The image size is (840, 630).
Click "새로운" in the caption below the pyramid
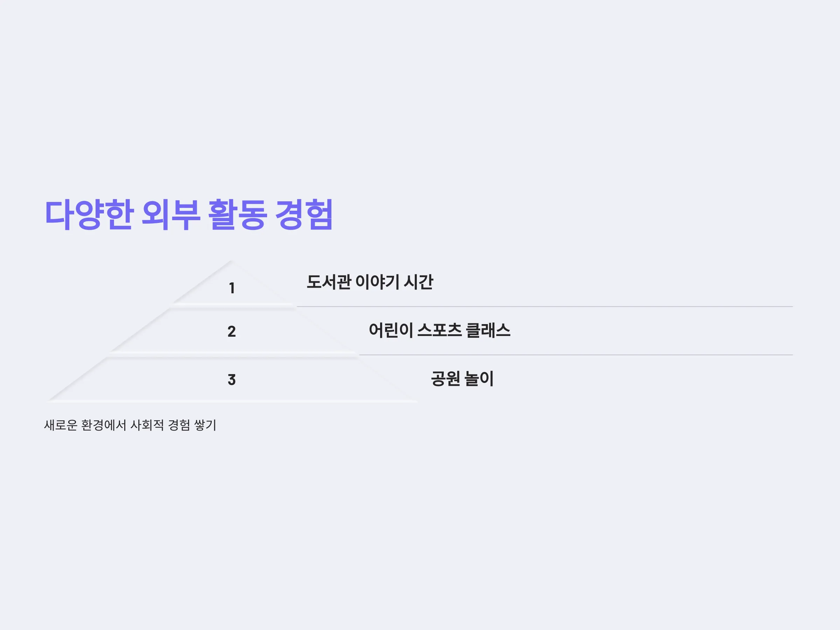61,425
